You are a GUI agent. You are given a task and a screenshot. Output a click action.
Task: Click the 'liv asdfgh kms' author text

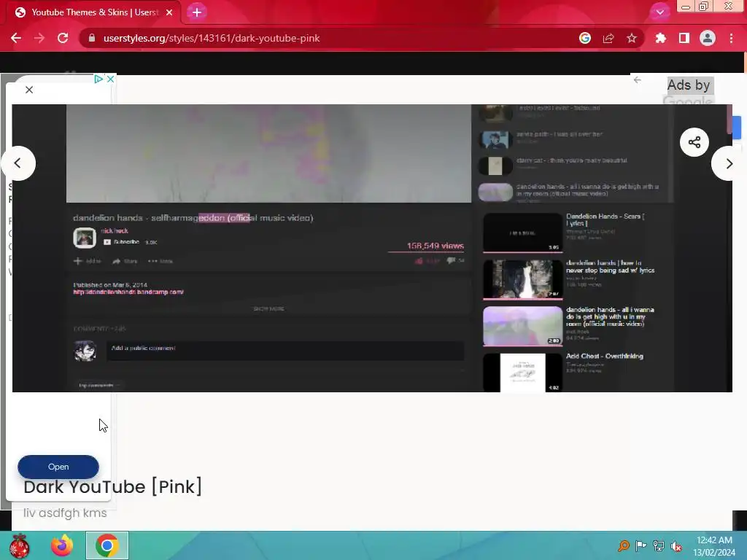click(x=65, y=513)
